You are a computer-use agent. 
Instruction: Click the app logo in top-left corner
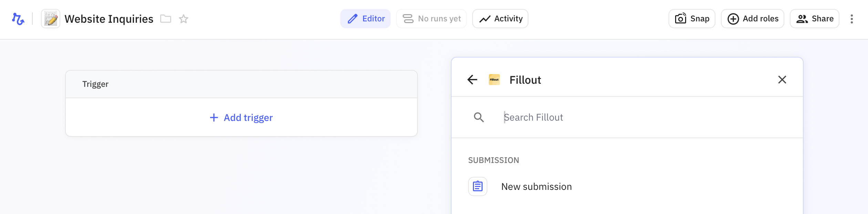[18, 19]
